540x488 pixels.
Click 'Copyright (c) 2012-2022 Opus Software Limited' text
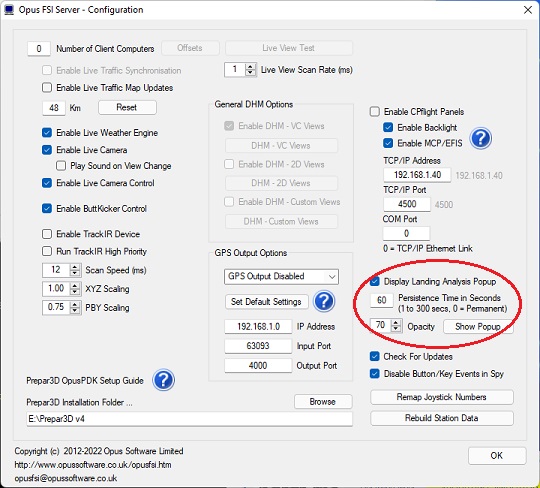[99, 451]
